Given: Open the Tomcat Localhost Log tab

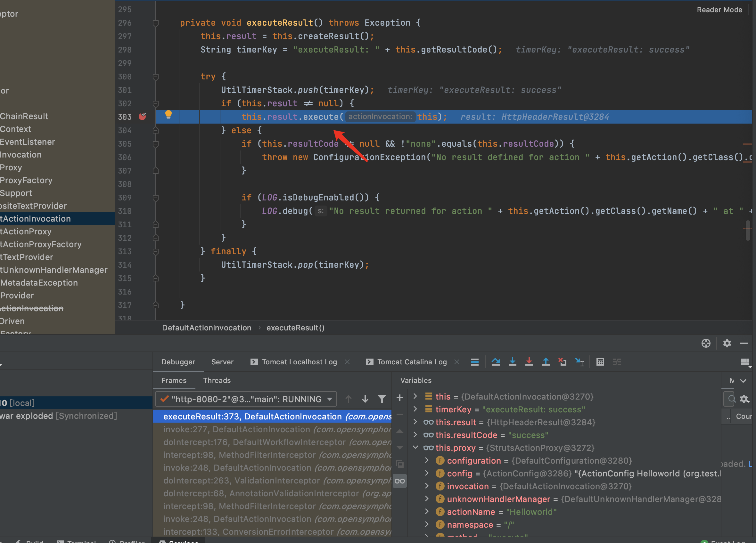Looking at the screenshot, I should [x=299, y=362].
